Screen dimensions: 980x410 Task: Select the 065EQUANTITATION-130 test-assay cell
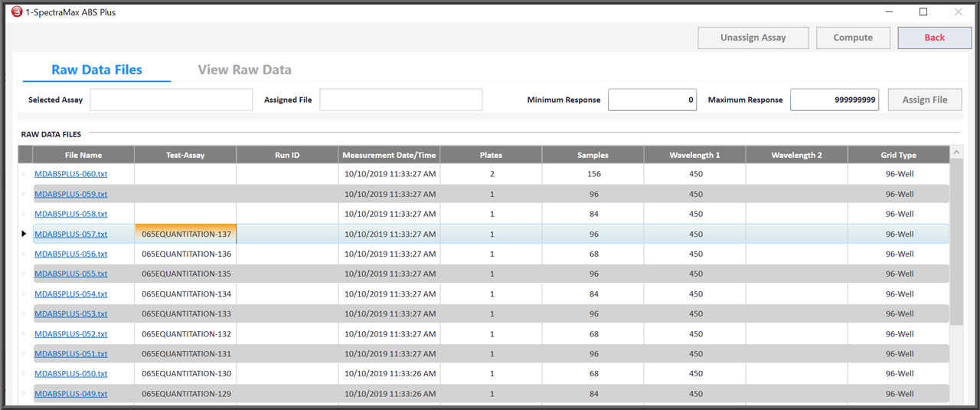185,374
